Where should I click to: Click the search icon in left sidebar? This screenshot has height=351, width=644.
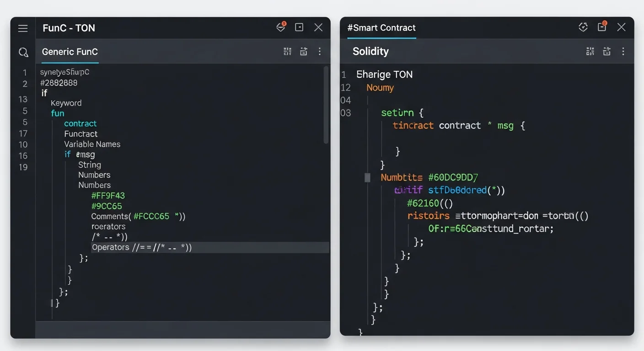click(x=23, y=52)
